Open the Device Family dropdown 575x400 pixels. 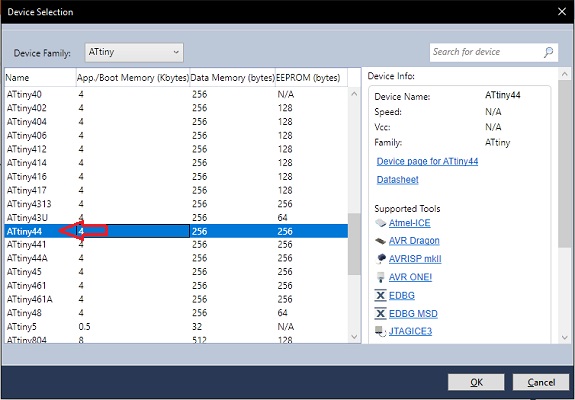pos(134,52)
